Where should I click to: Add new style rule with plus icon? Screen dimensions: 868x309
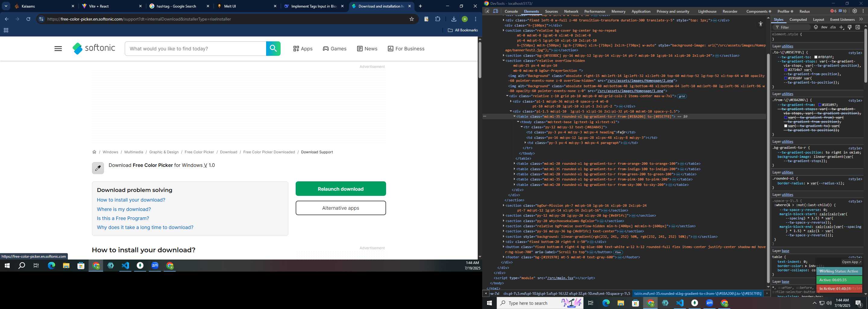841,27
